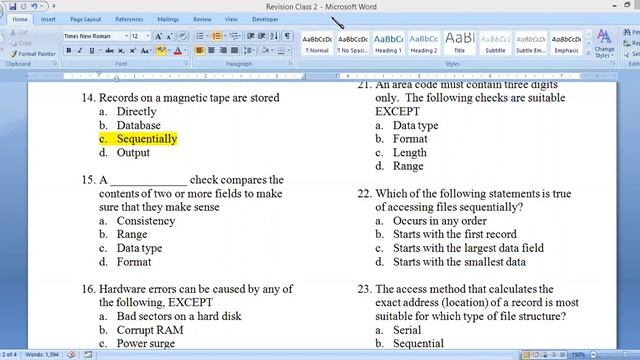Apply the Normal style

tap(317, 44)
